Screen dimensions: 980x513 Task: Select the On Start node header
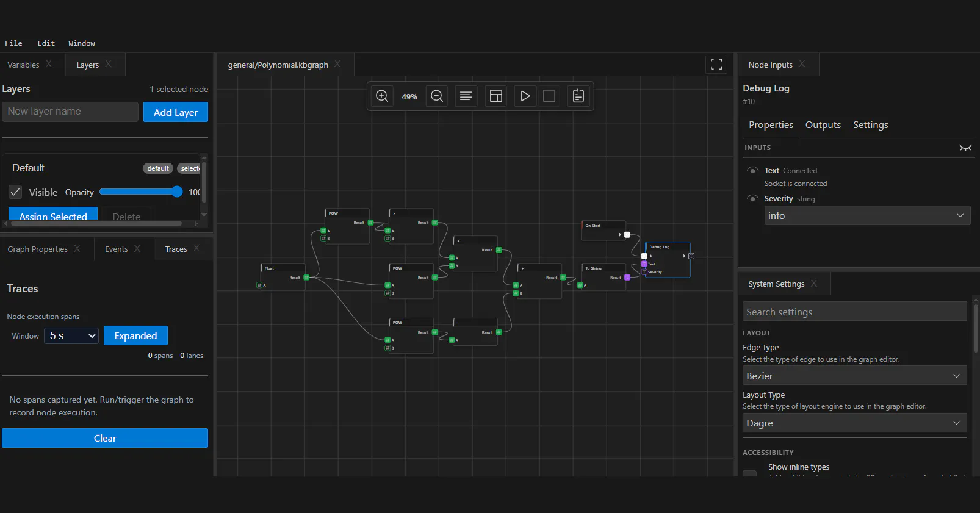pos(603,225)
